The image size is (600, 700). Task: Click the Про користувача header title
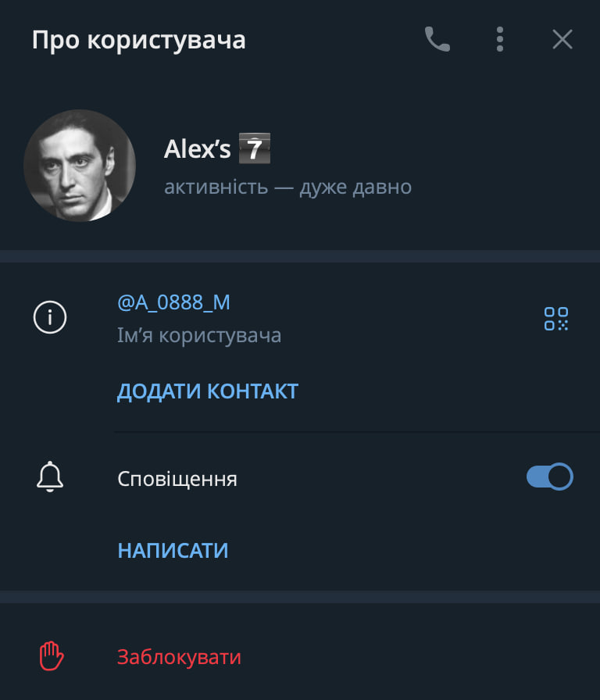139,40
